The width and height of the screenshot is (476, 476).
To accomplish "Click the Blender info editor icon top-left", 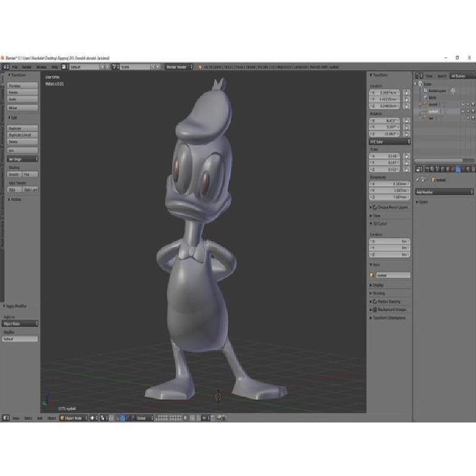I will point(4,67).
